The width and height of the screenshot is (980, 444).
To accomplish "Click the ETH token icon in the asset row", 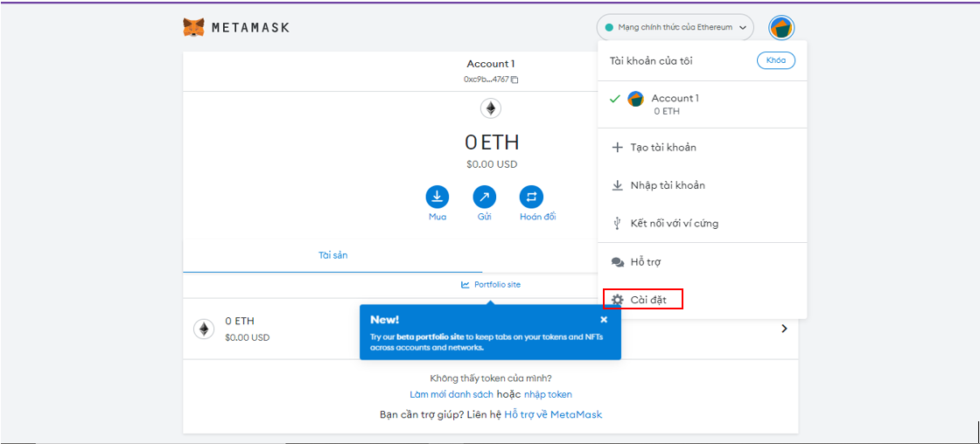I will tap(203, 329).
